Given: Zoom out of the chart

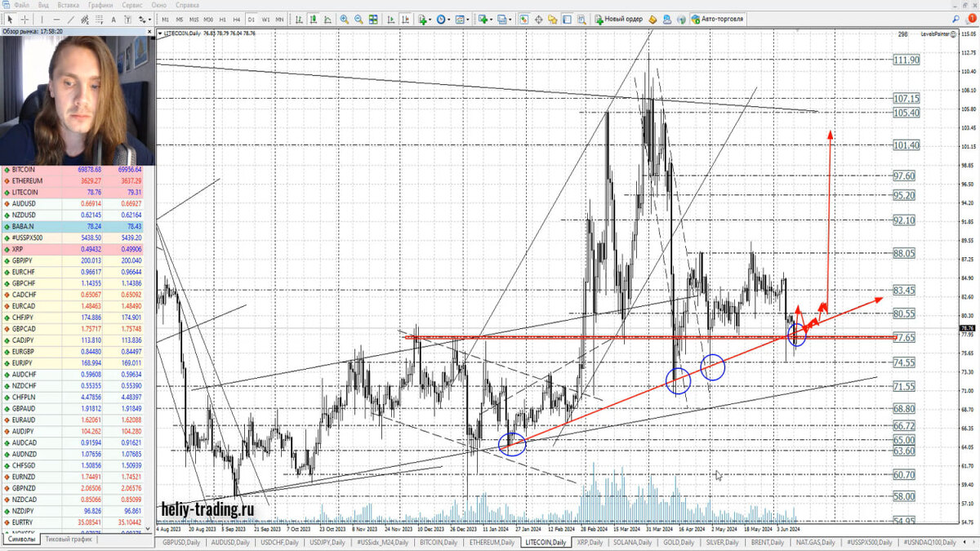Looking at the screenshot, I should tap(359, 18).
